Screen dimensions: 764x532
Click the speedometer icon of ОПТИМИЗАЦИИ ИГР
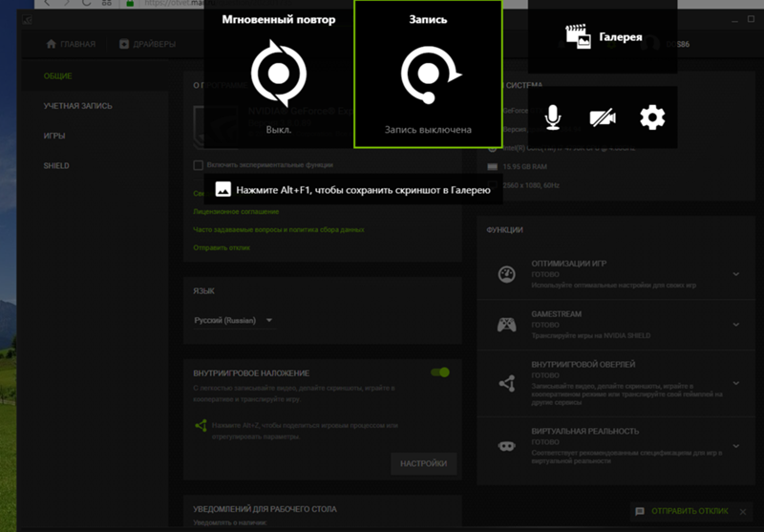(x=507, y=274)
